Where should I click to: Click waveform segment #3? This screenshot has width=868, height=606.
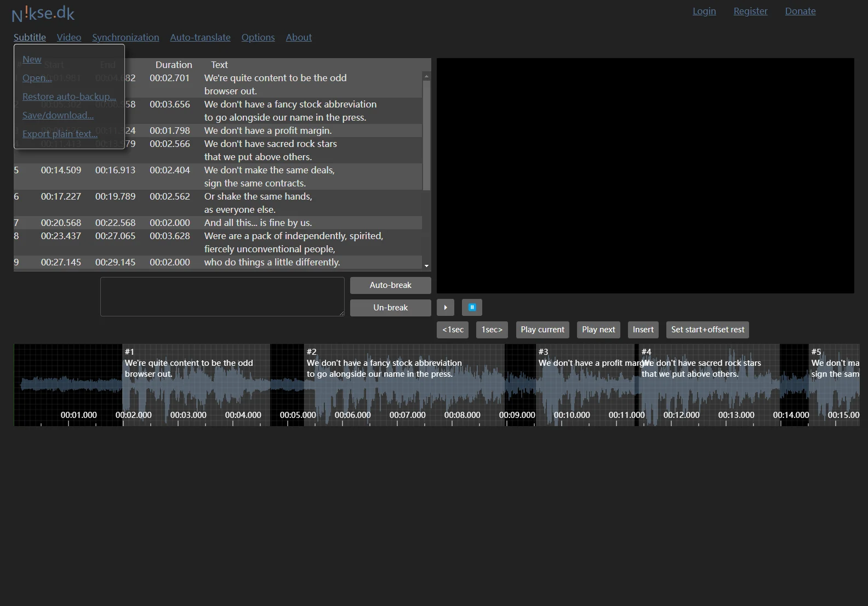[585, 385]
